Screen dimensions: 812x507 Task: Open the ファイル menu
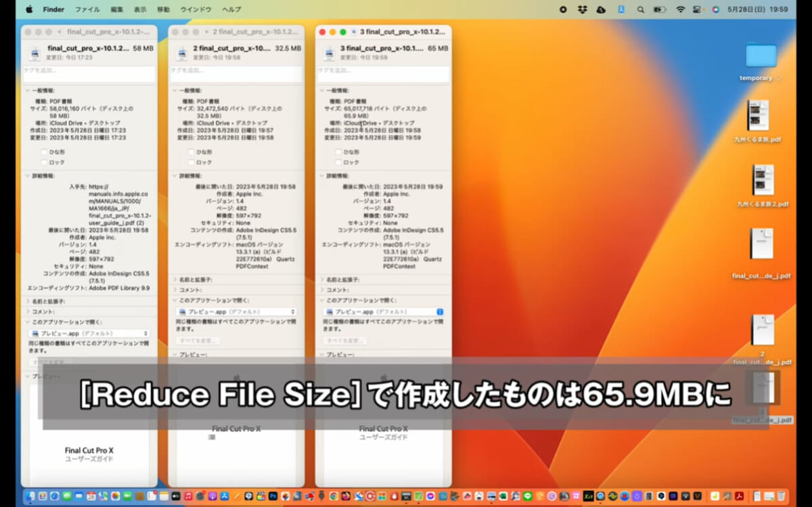[x=87, y=9]
